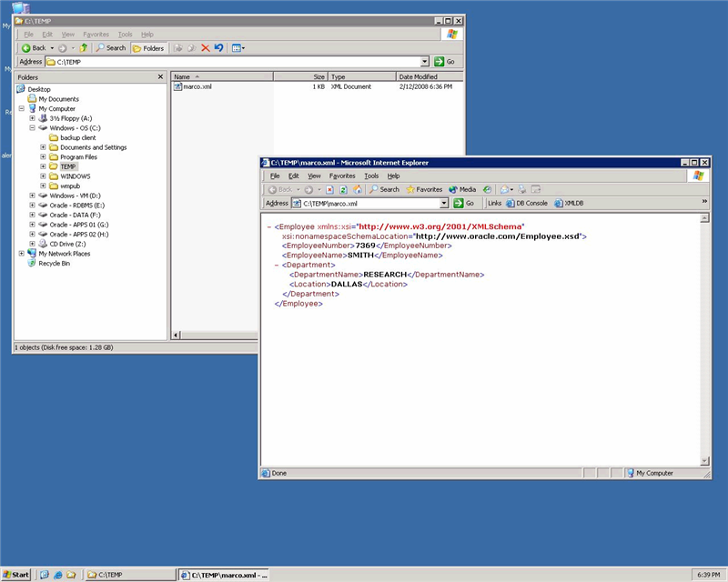
Task: Expand the Program Files folder tree node
Action: [43, 157]
